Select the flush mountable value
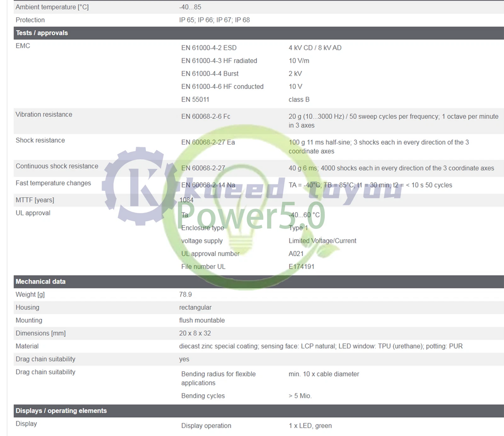Image resolution: width=504 pixels, height=436 pixels. (x=202, y=320)
